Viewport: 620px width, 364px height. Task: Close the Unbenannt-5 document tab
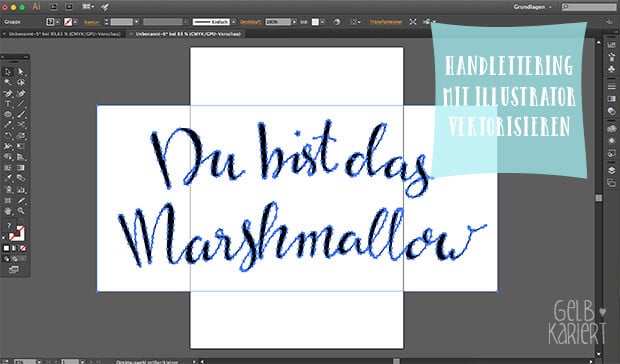(4, 34)
